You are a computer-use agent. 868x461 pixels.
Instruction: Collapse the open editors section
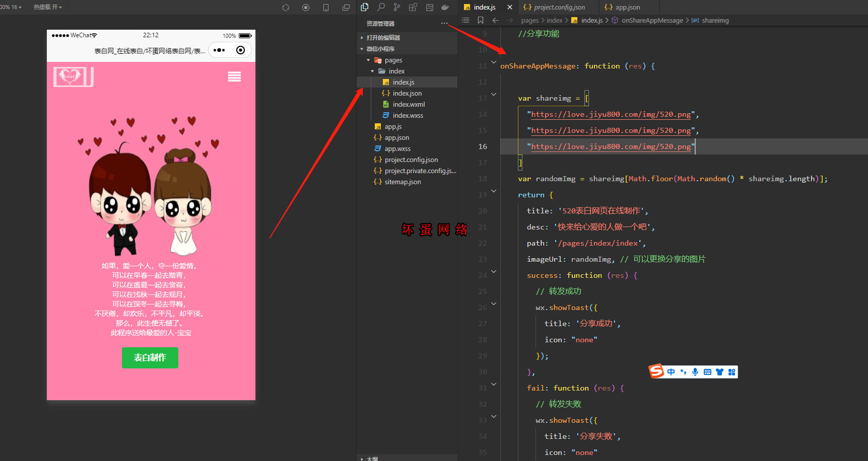coord(407,38)
